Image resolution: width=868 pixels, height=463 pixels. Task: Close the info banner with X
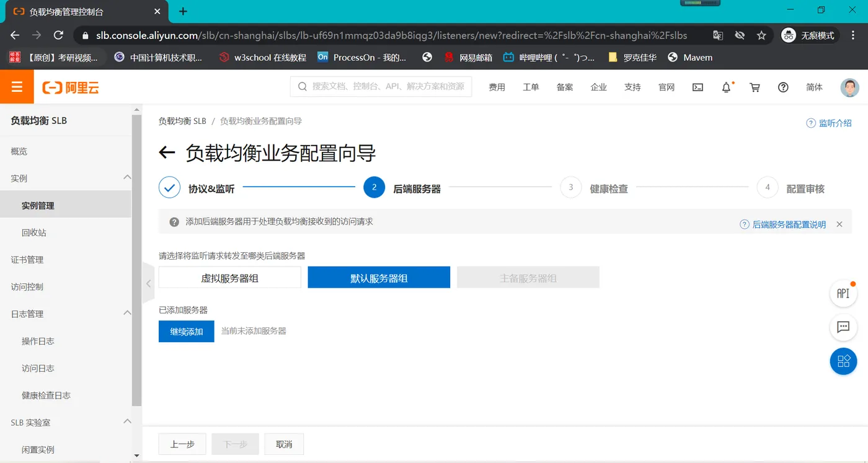coord(839,224)
